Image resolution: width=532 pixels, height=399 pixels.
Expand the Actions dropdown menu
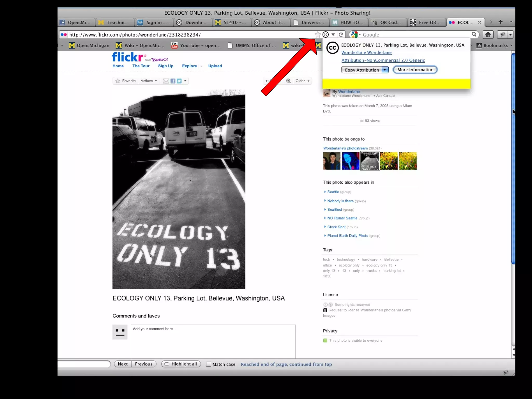149,81
